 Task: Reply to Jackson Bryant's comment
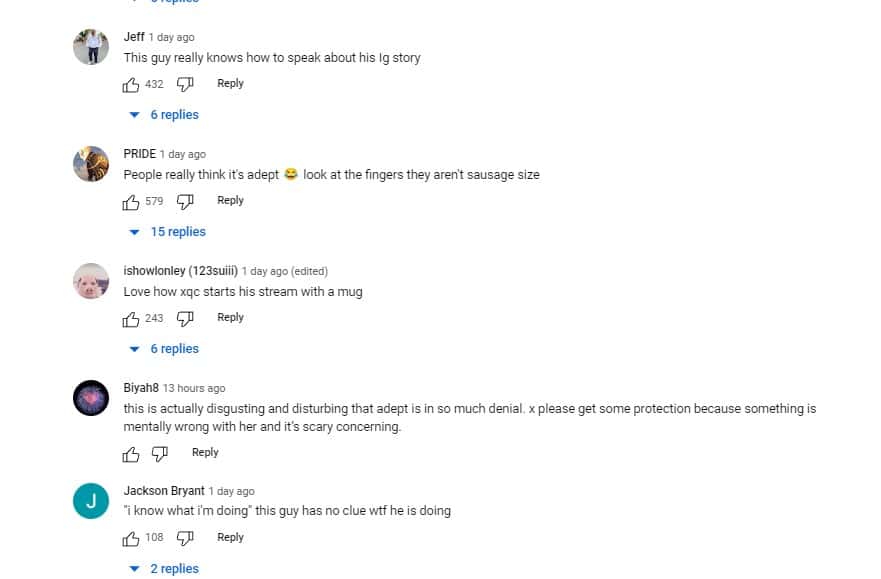[230, 538]
